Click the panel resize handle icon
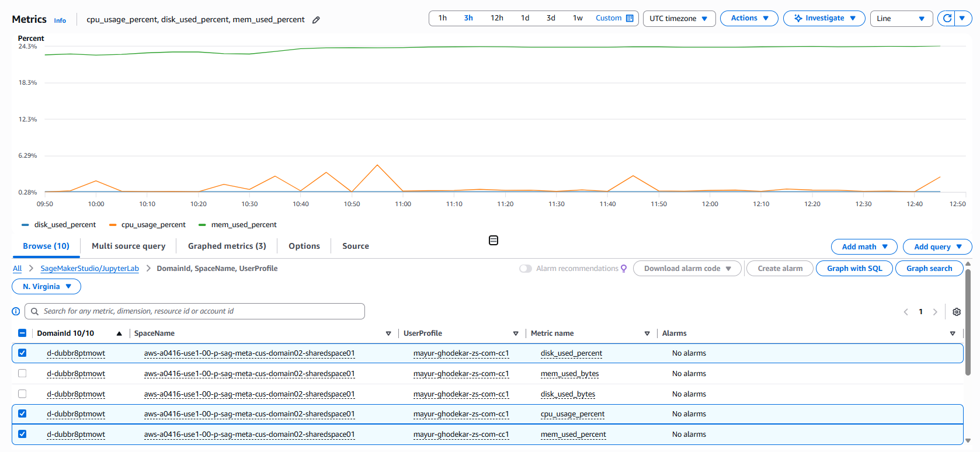Viewport: 980px width, 452px height. point(494,241)
